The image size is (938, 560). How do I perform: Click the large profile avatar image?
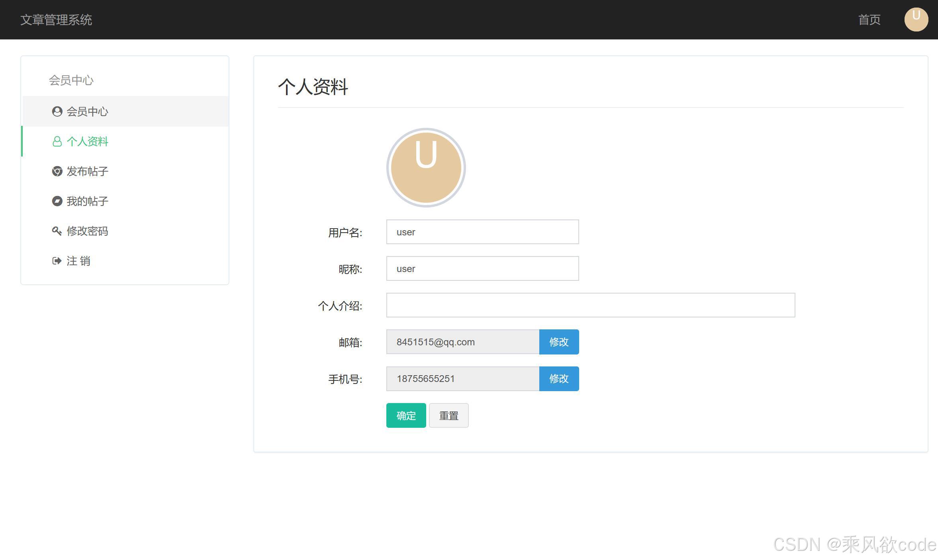(426, 168)
